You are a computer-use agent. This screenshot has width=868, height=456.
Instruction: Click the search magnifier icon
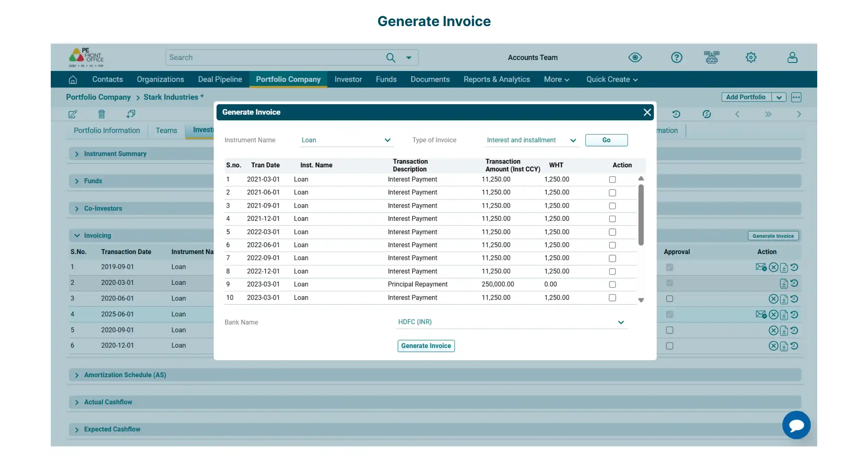coord(391,58)
